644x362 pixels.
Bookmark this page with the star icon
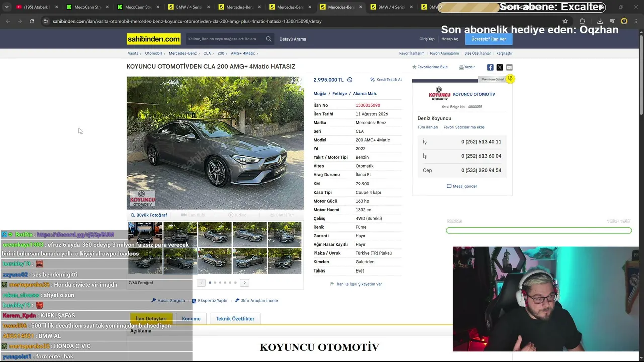pyautogui.click(x=565, y=21)
